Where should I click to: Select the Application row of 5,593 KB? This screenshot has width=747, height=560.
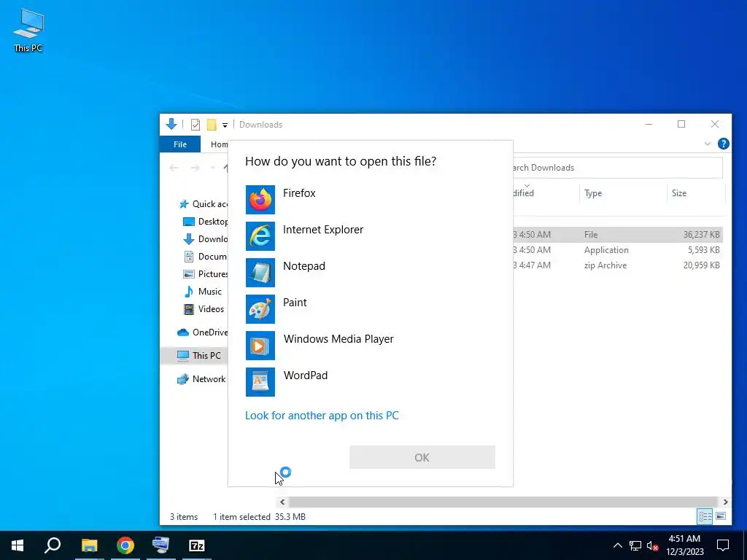617,250
